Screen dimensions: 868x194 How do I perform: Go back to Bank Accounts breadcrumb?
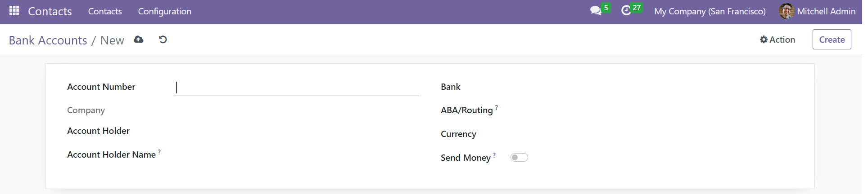48,40
